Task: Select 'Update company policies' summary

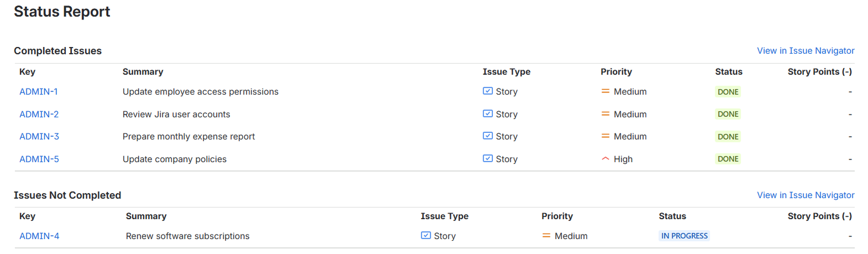Action: (175, 159)
